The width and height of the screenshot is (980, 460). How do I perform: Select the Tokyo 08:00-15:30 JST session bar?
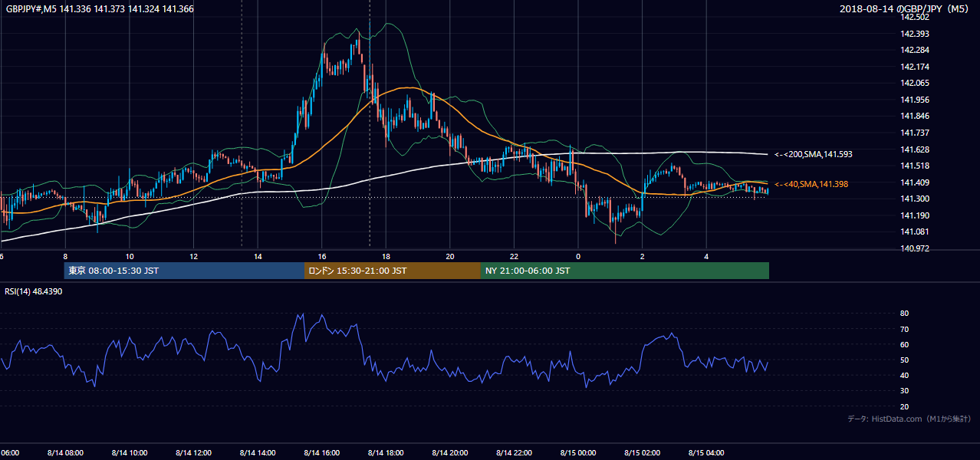pos(184,271)
